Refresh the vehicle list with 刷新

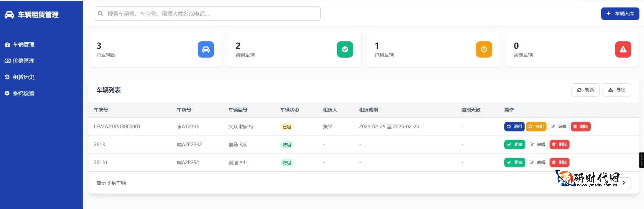coord(585,90)
